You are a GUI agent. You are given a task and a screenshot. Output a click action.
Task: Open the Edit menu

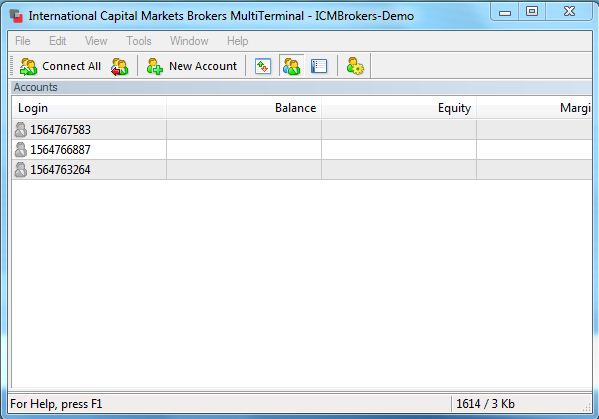point(58,41)
